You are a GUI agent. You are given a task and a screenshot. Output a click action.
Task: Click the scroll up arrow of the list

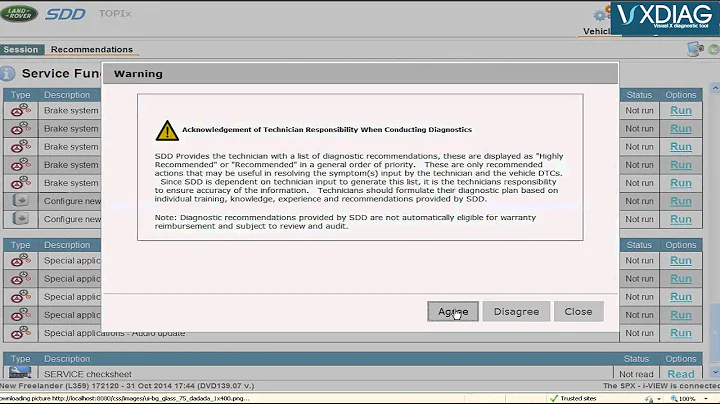click(x=715, y=87)
